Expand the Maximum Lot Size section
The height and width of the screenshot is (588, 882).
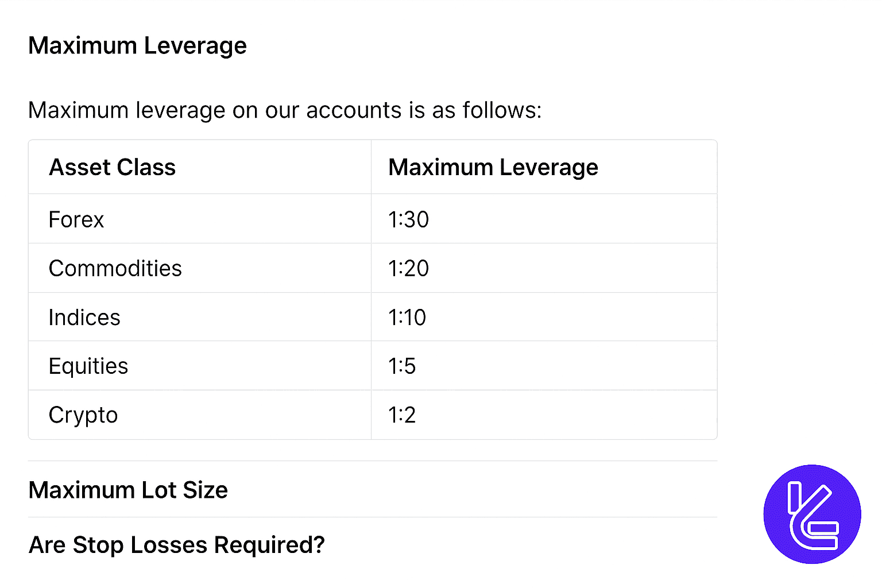tap(128, 490)
